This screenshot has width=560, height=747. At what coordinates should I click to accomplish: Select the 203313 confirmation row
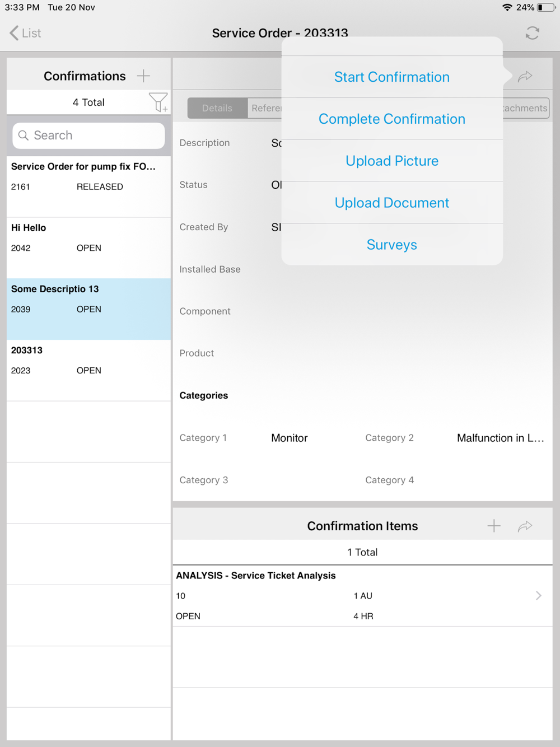(88, 370)
